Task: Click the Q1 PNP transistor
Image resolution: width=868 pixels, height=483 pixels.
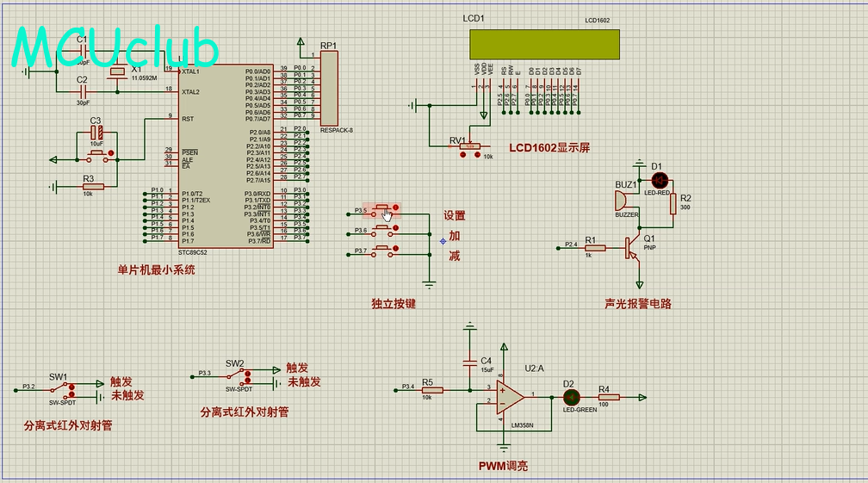Action: click(x=635, y=246)
